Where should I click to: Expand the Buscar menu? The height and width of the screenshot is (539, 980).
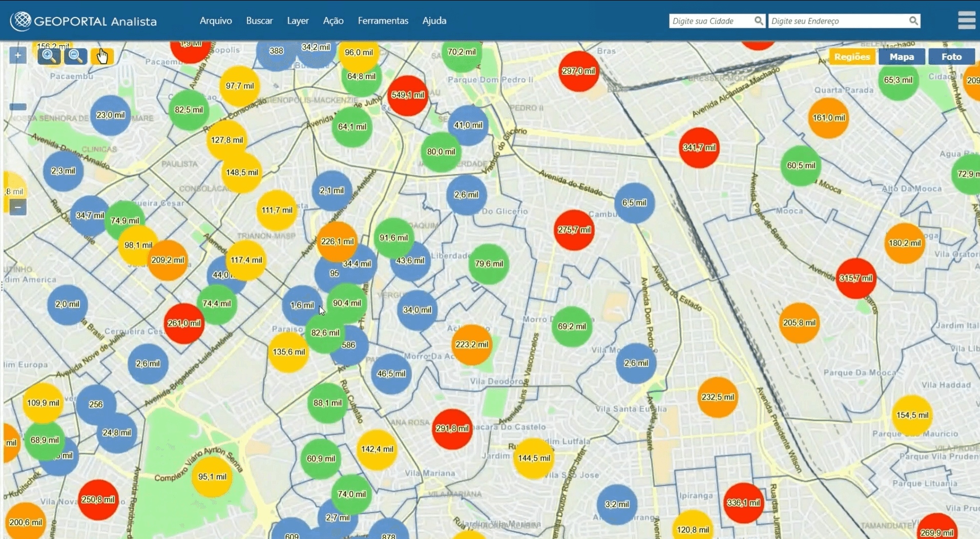click(259, 21)
